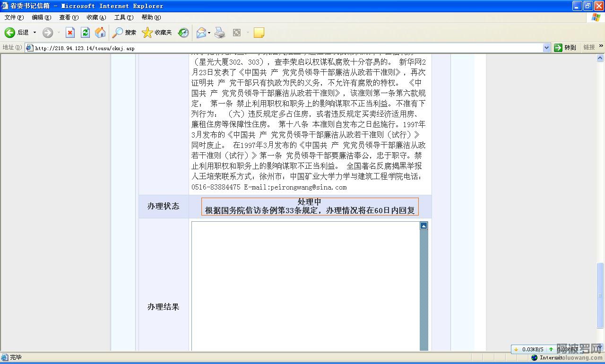Click the text area scroll-up arrow
The width and height of the screenshot is (605, 364).
point(424,226)
